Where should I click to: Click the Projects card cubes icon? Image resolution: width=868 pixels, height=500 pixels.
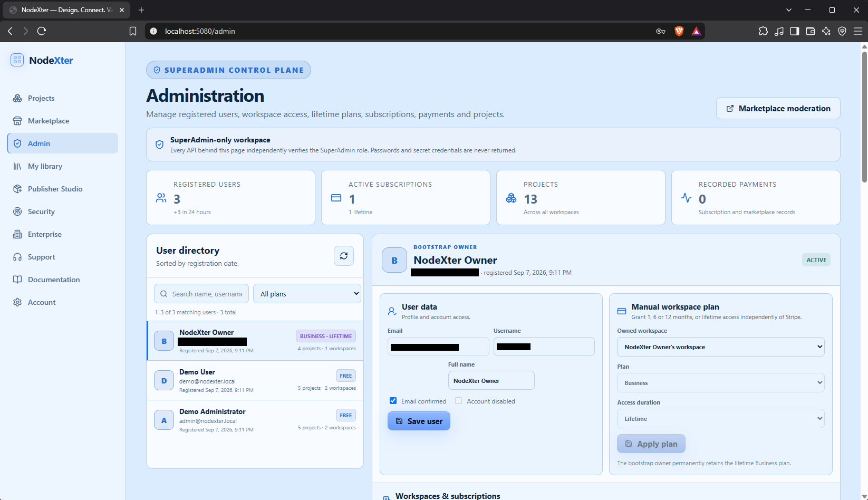tap(512, 198)
